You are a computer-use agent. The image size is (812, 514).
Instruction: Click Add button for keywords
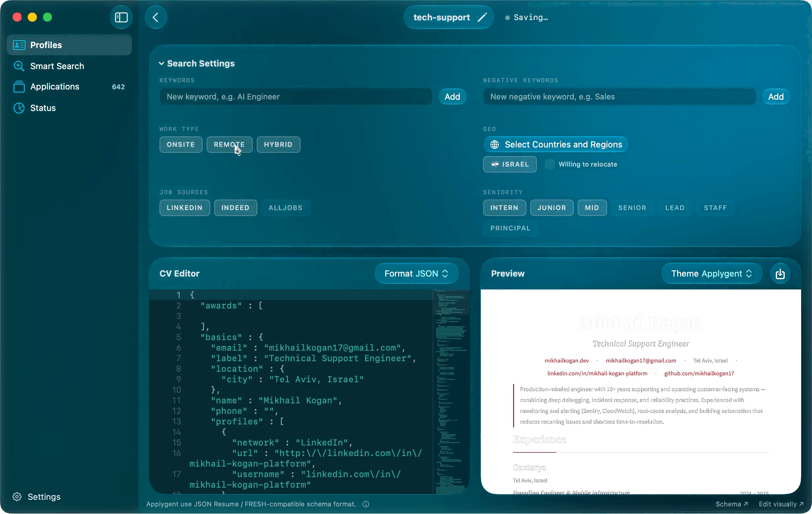pos(452,97)
